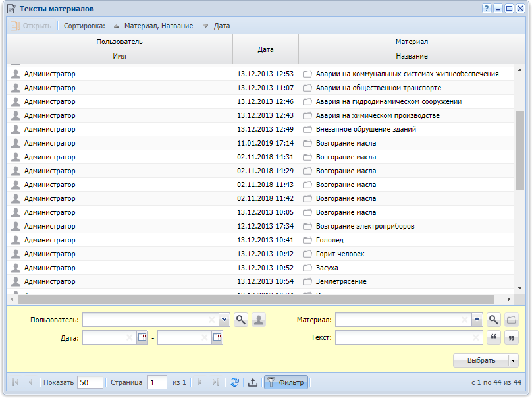
Task: Select Возгорание масла dated 02.11.2018 14:31
Action: coord(261,157)
